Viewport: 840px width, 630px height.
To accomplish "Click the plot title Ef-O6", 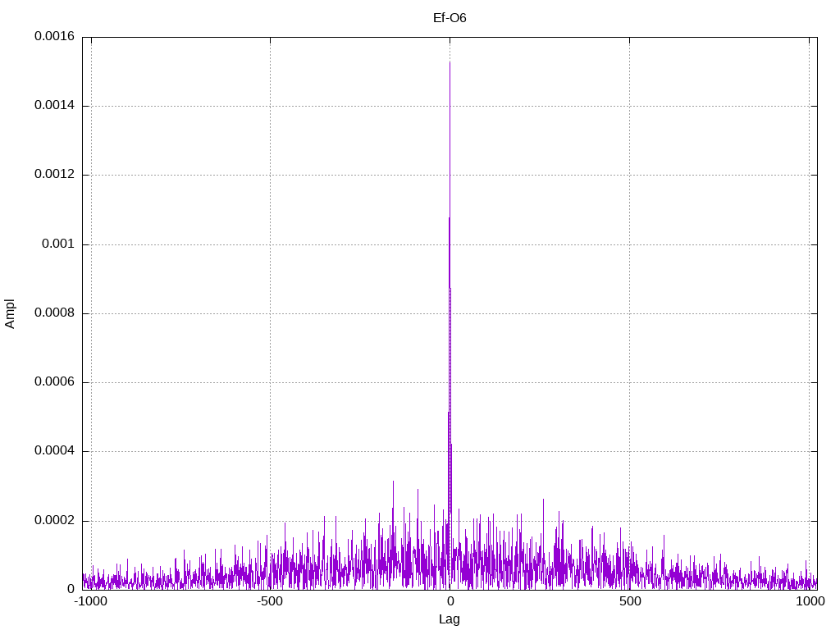I will (450, 17).
